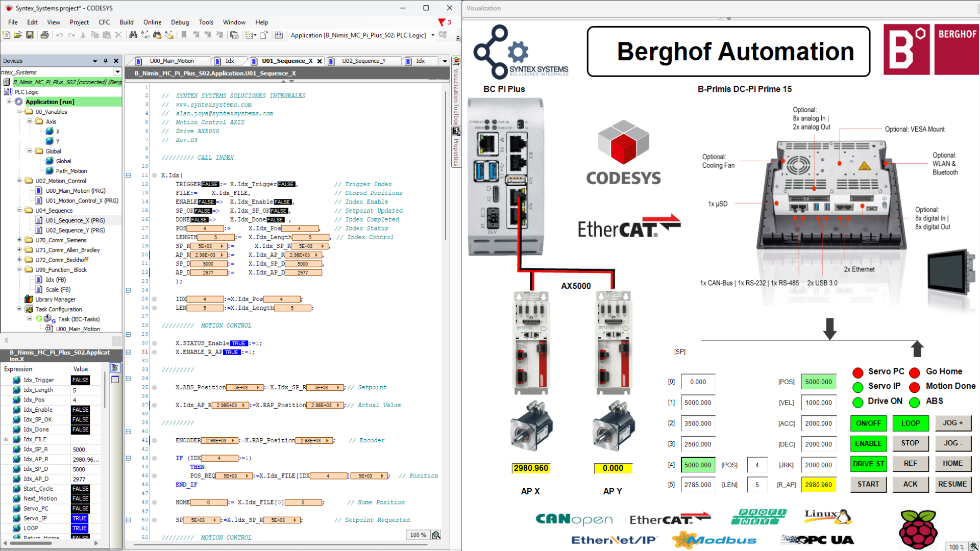Image resolution: width=980 pixels, height=551 pixels.
Task: Click the Delete X toolbar icon
Action: pyautogui.click(x=118, y=35)
